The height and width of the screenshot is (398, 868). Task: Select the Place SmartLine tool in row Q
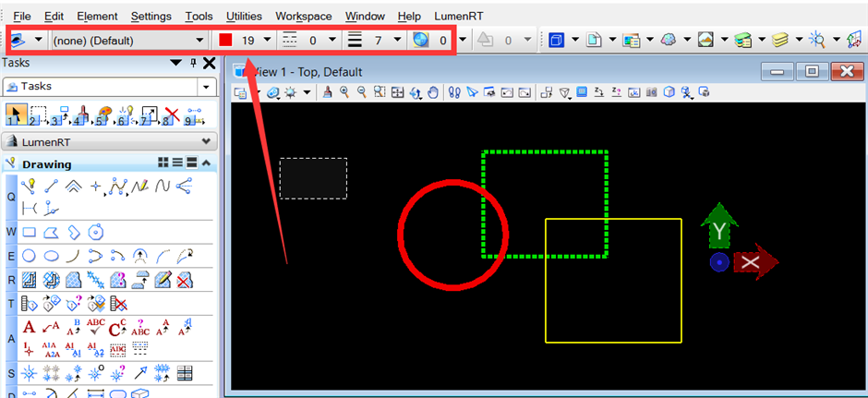click(29, 186)
